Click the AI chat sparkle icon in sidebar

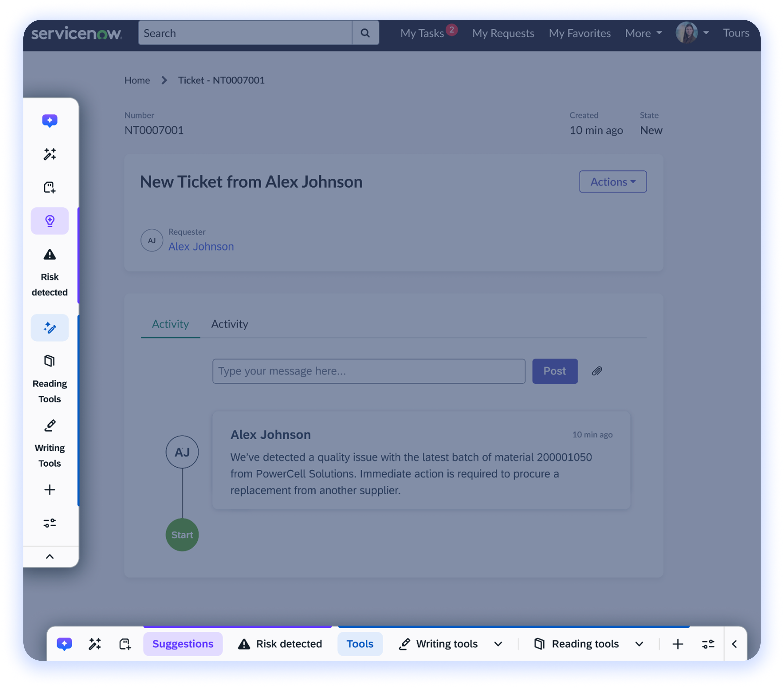(x=50, y=121)
